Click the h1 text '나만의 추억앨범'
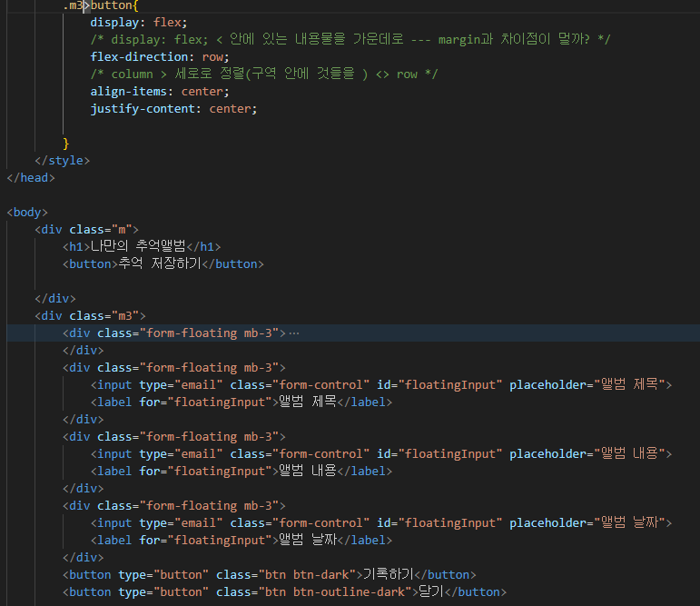700x606 pixels. pyautogui.click(x=138, y=246)
